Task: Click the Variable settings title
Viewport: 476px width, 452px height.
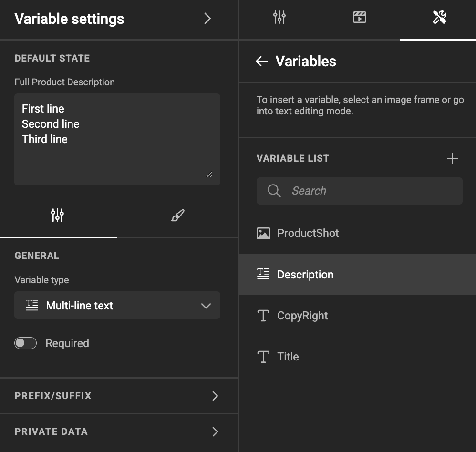Action: 69,19
